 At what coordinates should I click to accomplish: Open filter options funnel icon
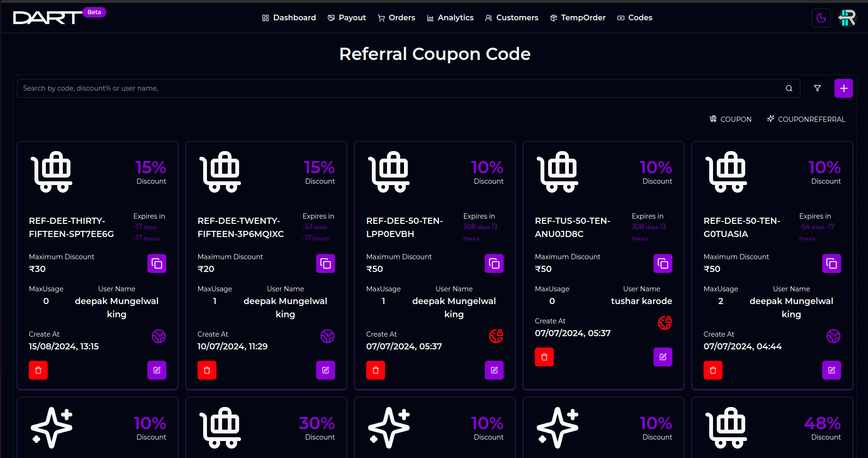[x=817, y=88]
